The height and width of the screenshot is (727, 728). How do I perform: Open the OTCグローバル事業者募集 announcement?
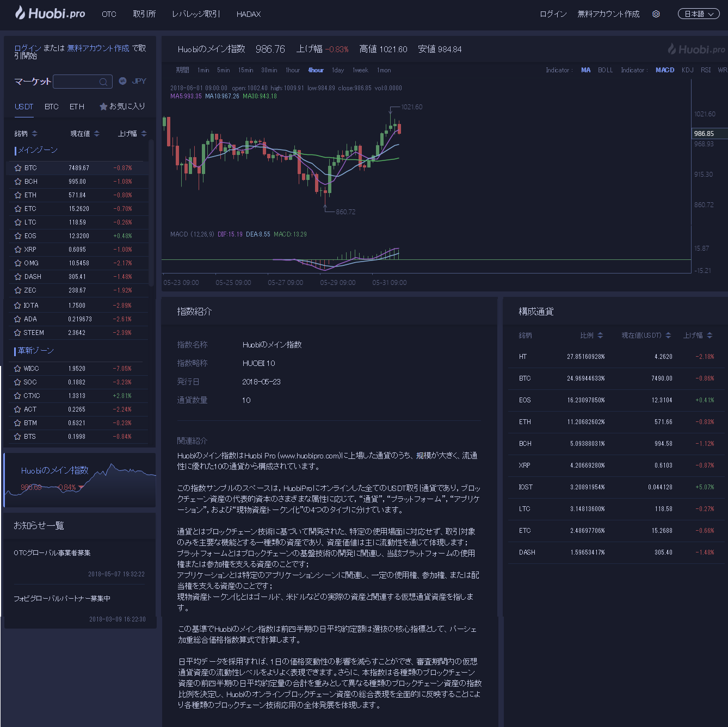[x=52, y=553]
